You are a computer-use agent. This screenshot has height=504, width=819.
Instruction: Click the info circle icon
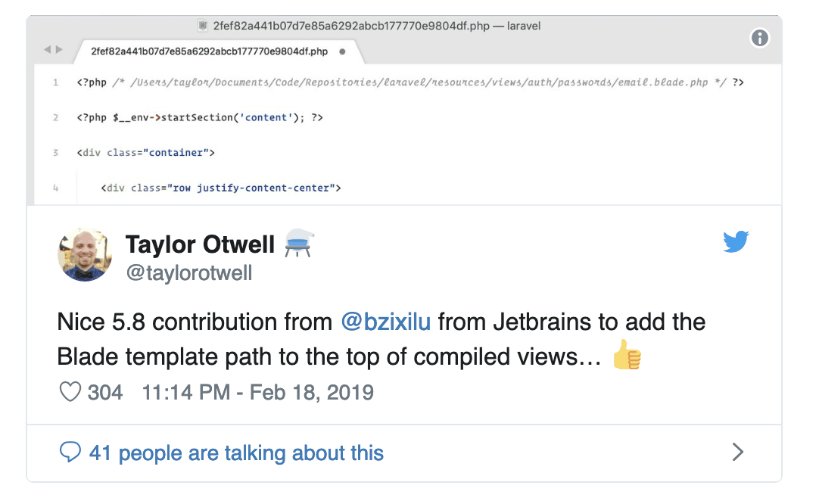pos(759,38)
